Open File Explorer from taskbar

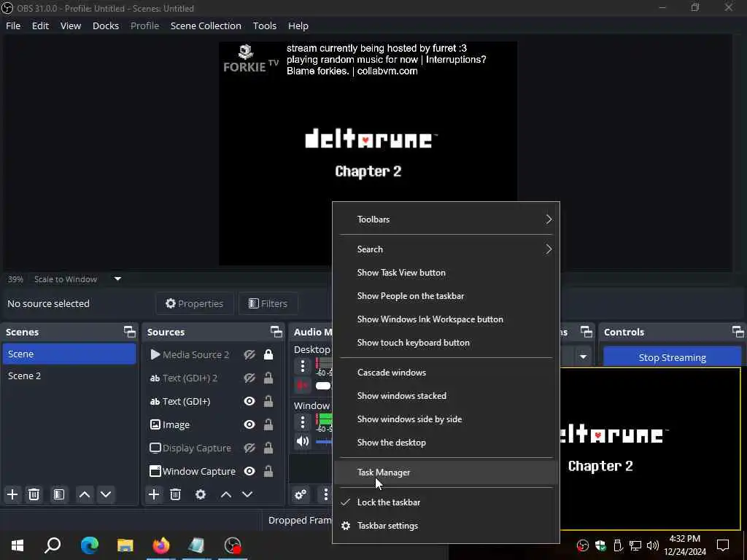coord(125,545)
